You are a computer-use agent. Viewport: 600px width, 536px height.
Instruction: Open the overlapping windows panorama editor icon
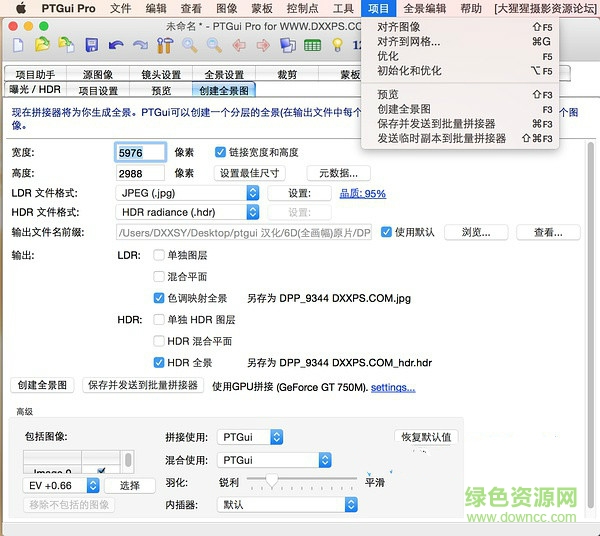click(x=288, y=45)
